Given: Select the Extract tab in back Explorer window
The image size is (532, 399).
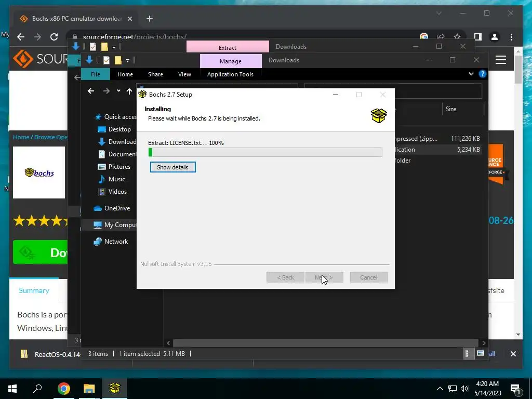Looking at the screenshot, I should [x=228, y=47].
